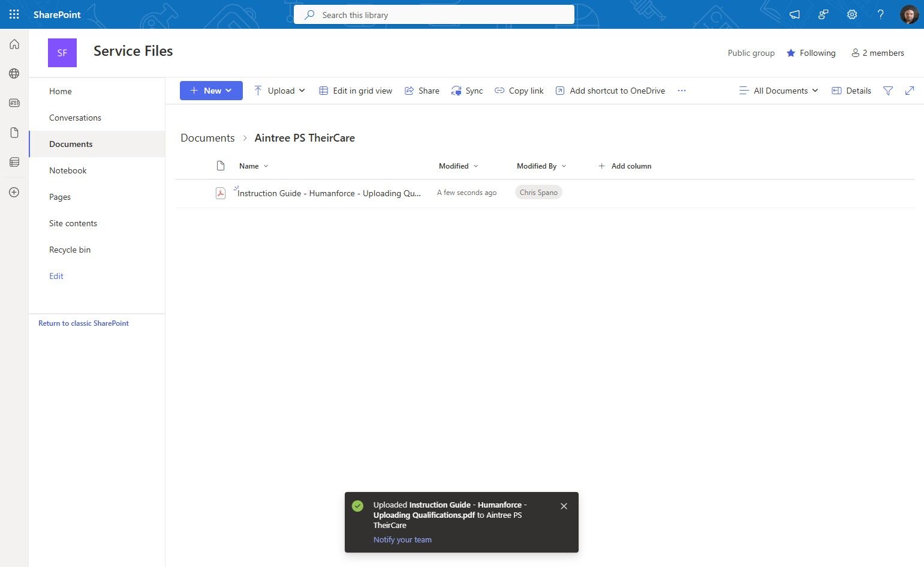924x567 pixels.
Task: Open the user profile picture
Action: point(910,14)
